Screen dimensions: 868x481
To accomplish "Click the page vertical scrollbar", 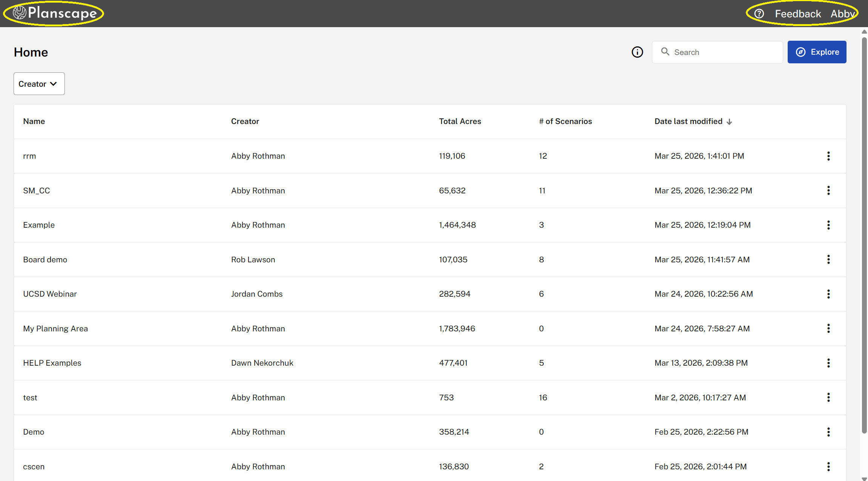I will pos(864,234).
